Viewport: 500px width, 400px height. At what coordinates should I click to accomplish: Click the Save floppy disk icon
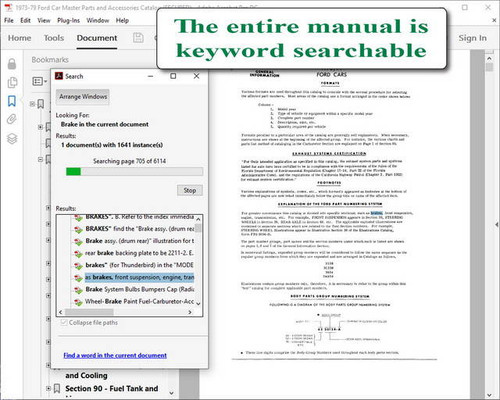(138, 38)
